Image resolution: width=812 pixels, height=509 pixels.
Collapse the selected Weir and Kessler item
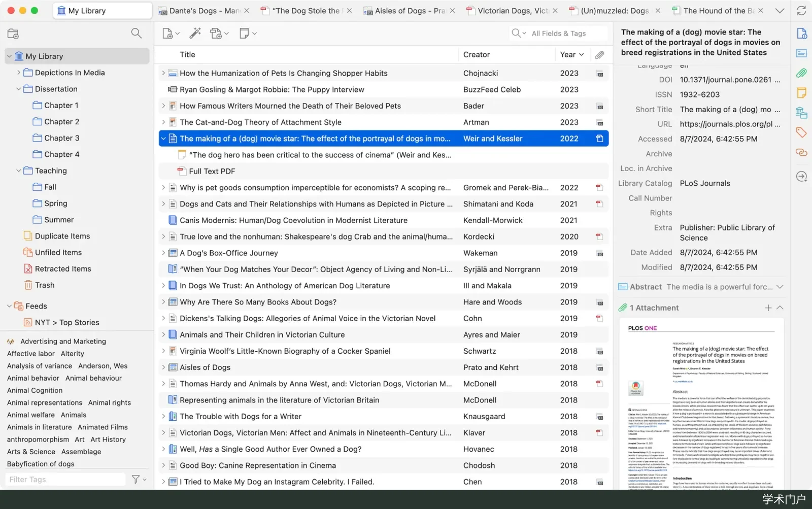click(163, 139)
